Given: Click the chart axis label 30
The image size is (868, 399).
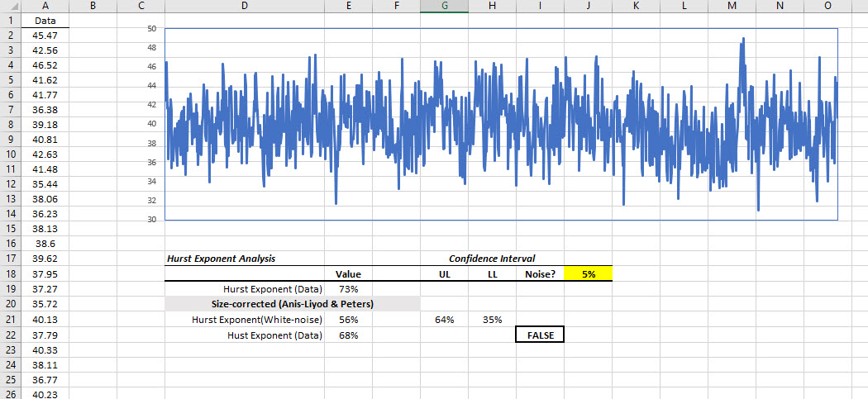Looking at the screenshot, I should (152, 220).
